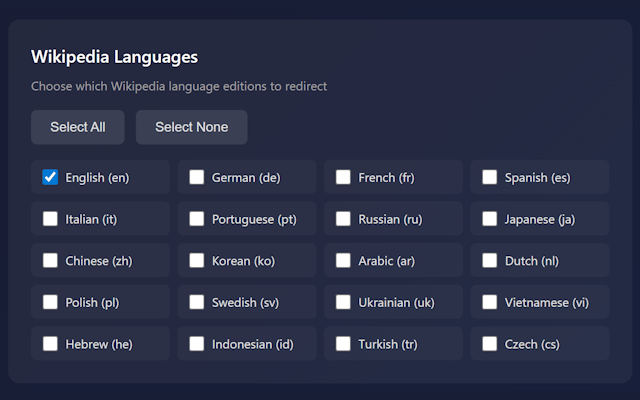
Task: Select the Polish (pl) language checkbox
Action: click(50, 302)
